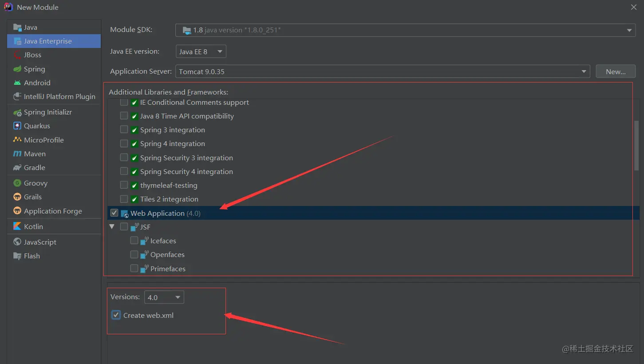Click the Groovy icon in sidebar
This screenshot has width=644, height=364.
(x=17, y=183)
